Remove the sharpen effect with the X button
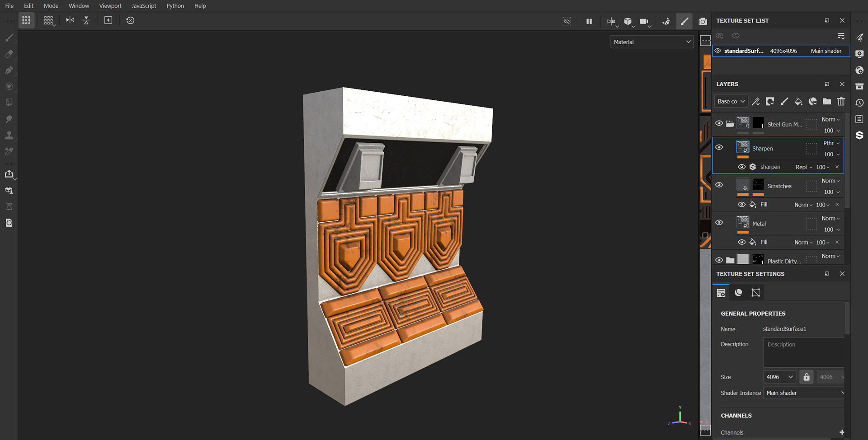 tap(837, 167)
